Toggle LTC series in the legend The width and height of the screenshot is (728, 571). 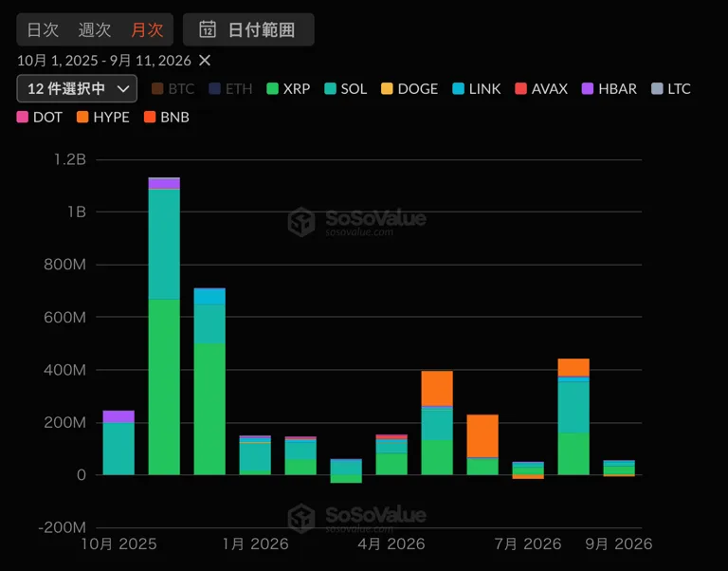click(x=671, y=89)
